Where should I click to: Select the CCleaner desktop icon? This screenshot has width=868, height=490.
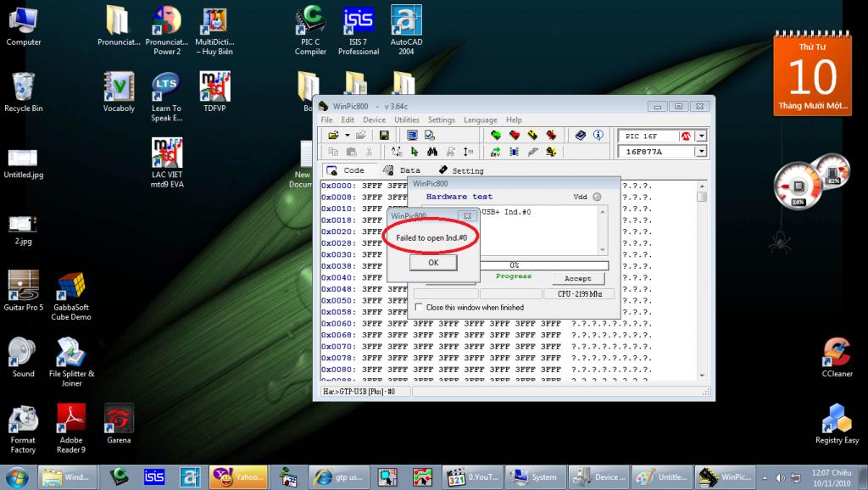tap(837, 357)
